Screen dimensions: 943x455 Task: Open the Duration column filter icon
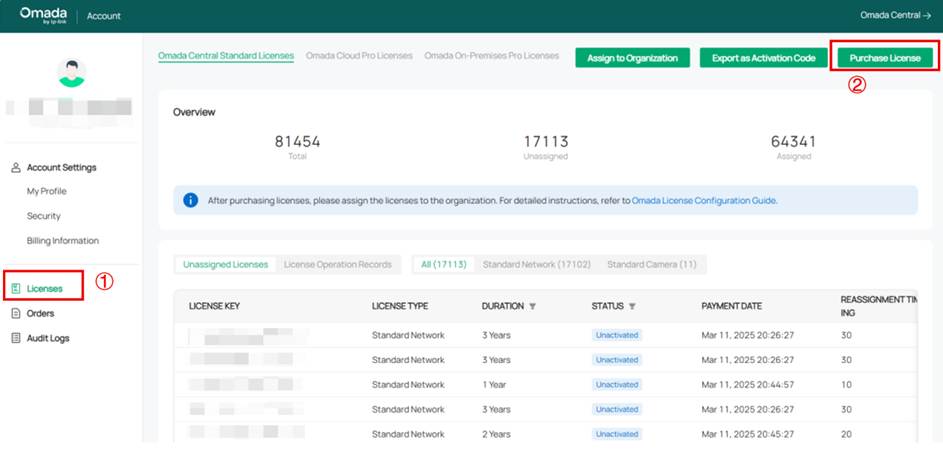(532, 306)
